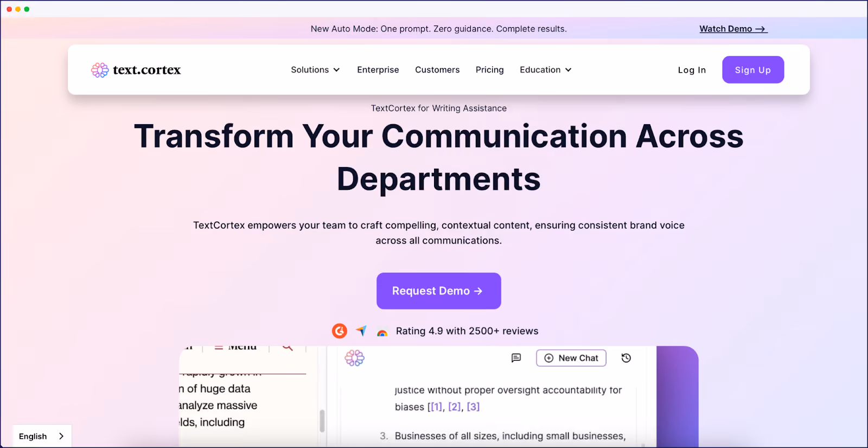Open chat history clock icon
868x448 pixels.
pos(626,358)
